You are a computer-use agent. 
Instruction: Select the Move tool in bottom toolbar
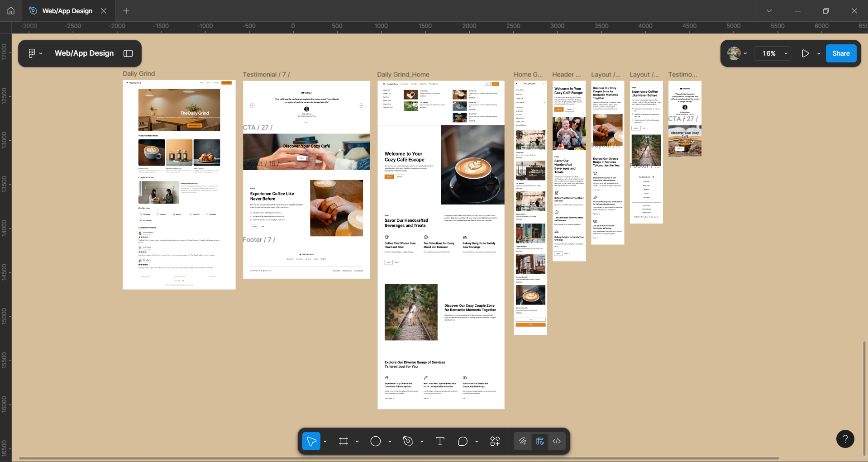(311, 441)
